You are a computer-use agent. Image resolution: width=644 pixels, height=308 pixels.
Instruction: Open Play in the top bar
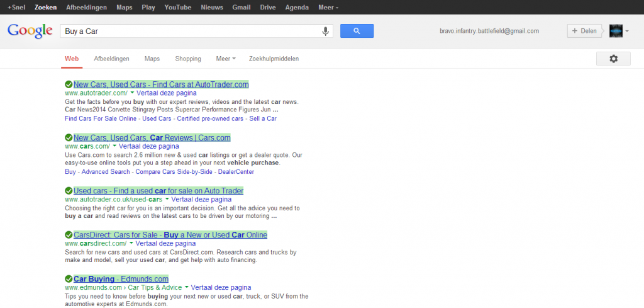(x=148, y=8)
